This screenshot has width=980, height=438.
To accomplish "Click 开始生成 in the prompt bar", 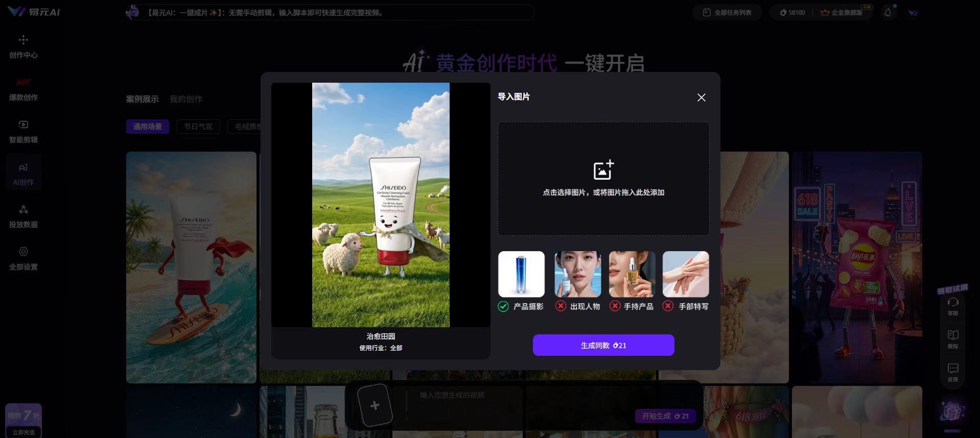I will coord(665,416).
